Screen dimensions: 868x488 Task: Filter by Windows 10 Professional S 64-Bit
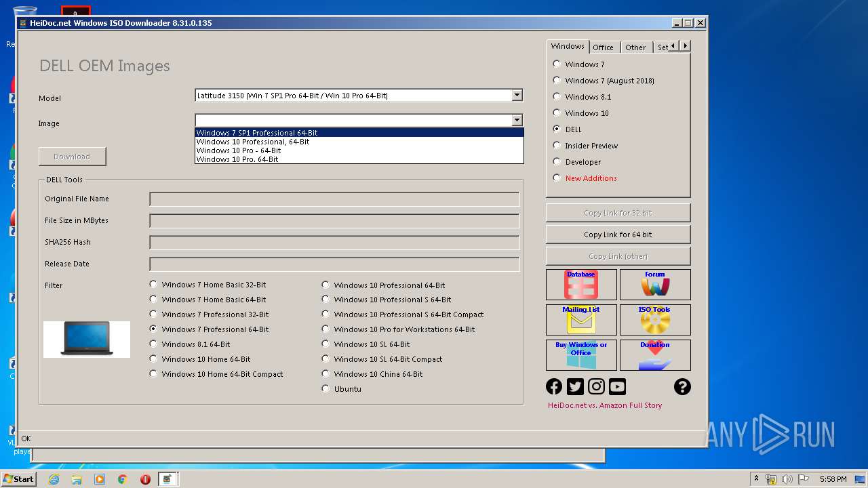326,299
